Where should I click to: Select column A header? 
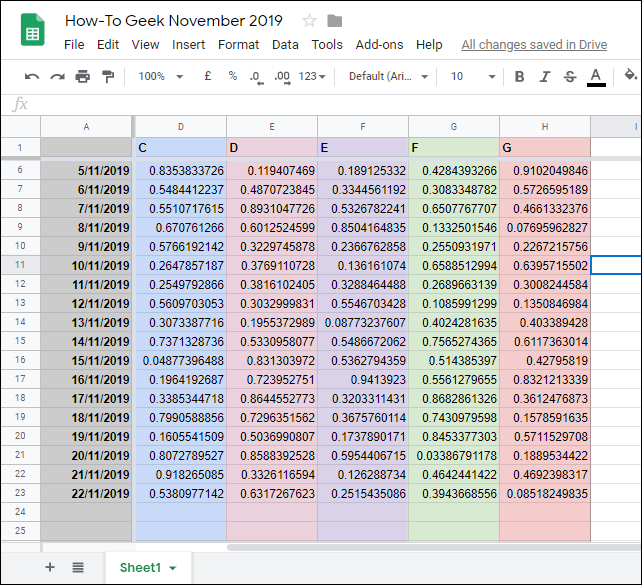(86, 127)
